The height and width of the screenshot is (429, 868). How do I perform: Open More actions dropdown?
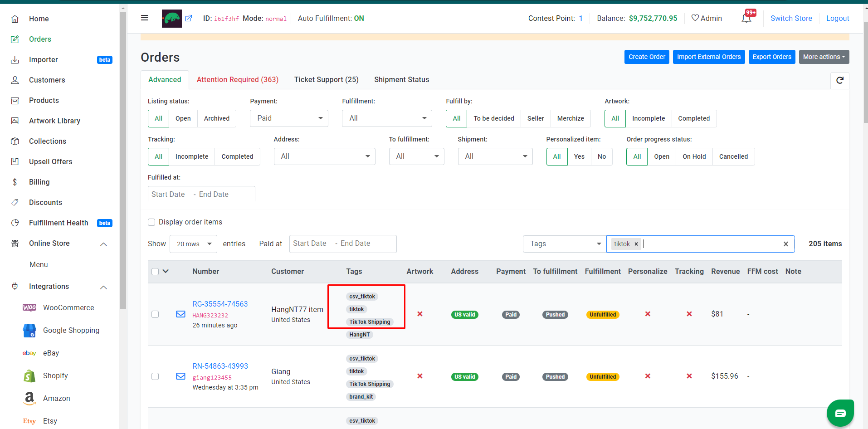pyautogui.click(x=824, y=57)
